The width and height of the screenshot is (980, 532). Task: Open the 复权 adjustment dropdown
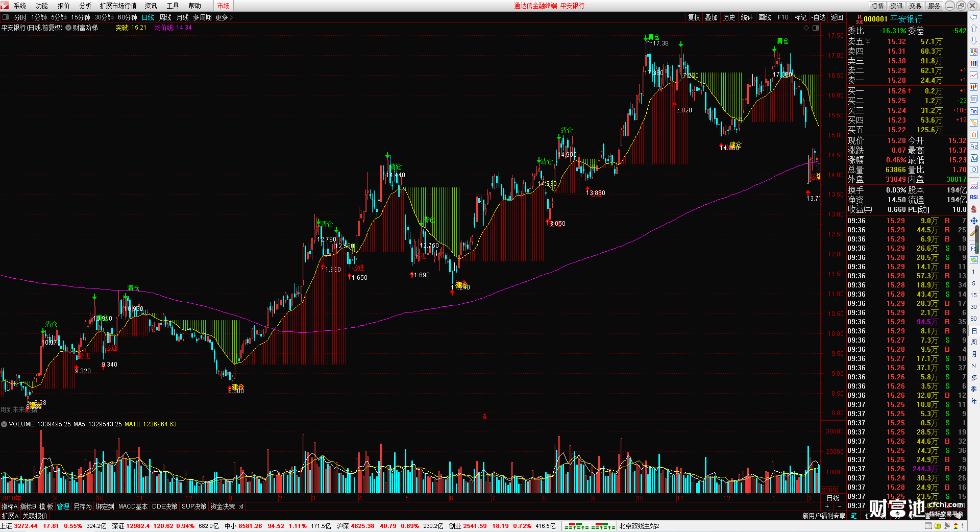tap(694, 17)
